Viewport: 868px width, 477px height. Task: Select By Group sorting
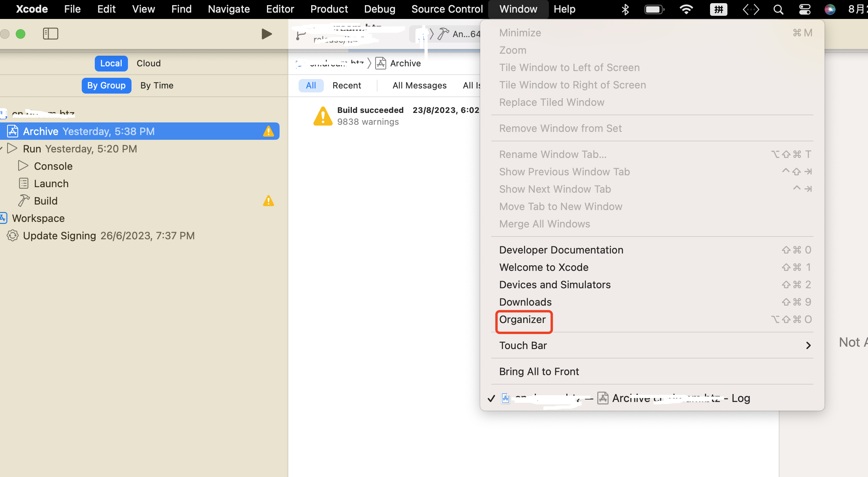(x=106, y=85)
